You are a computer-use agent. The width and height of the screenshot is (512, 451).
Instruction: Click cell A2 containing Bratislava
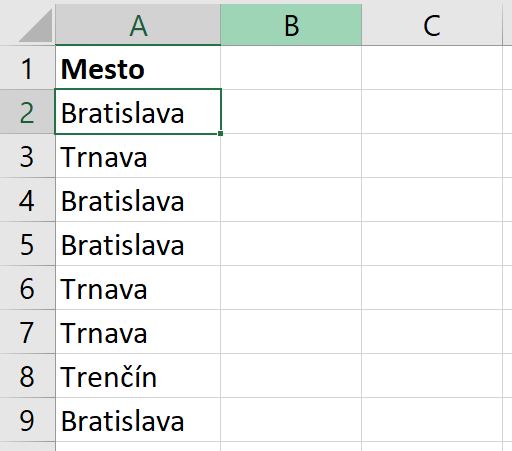click(x=138, y=112)
